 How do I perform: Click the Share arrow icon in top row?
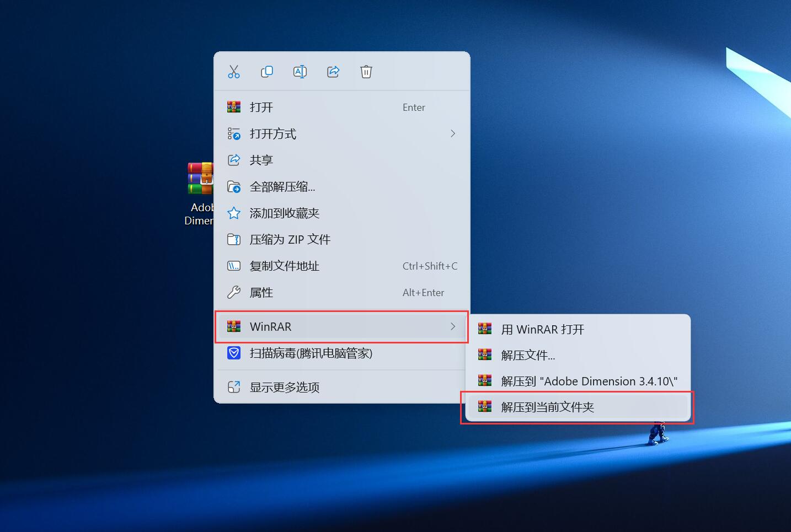(333, 72)
